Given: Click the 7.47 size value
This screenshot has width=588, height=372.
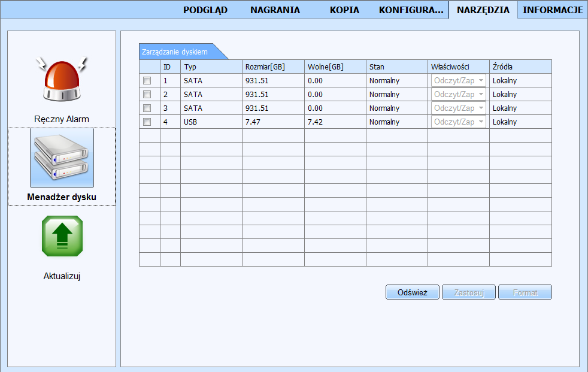Looking at the screenshot, I should tap(253, 122).
